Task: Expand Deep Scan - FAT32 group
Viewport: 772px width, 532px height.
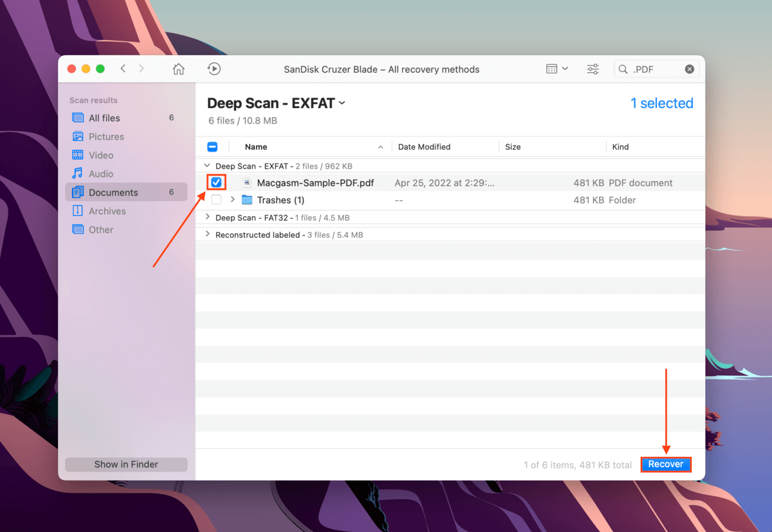Action: pos(207,217)
